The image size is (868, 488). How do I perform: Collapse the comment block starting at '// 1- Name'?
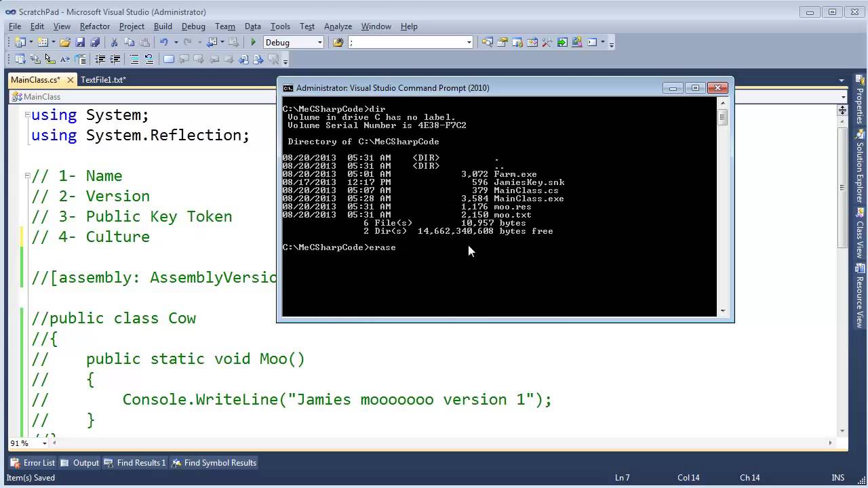click(28, 176)
